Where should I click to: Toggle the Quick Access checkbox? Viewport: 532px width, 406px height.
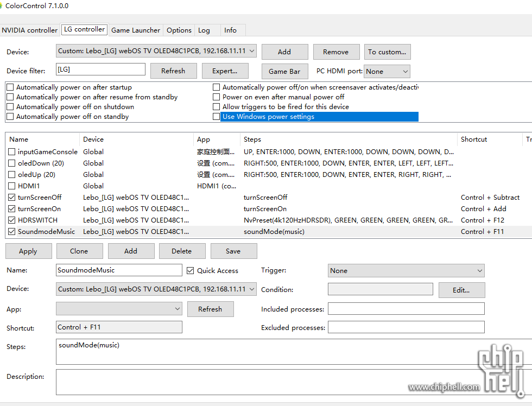pos(191,271)
